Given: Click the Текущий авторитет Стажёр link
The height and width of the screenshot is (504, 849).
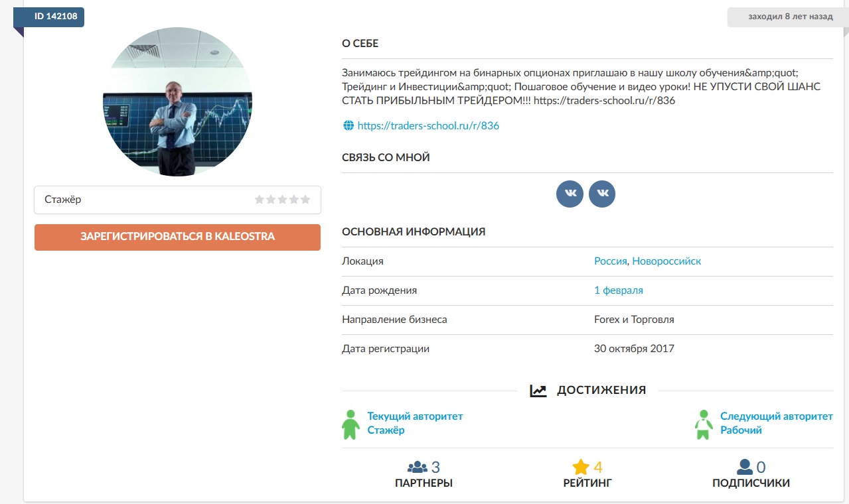Looking at the screenshot, I should click(x=415, y=423).
